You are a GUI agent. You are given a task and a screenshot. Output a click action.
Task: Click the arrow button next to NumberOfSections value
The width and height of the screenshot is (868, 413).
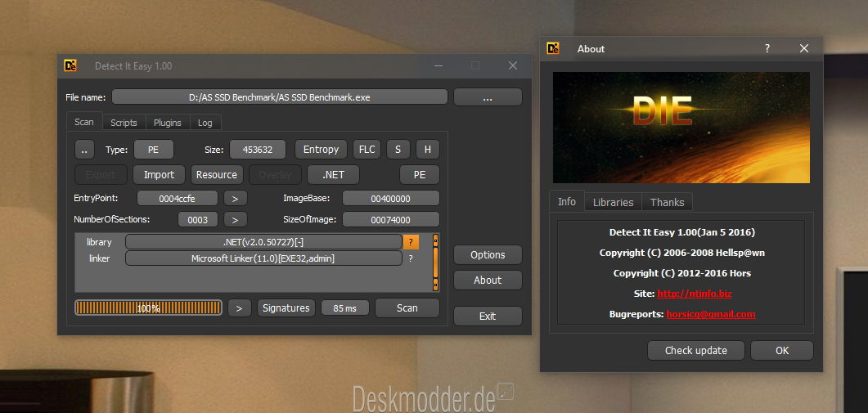tap(236, 220)
